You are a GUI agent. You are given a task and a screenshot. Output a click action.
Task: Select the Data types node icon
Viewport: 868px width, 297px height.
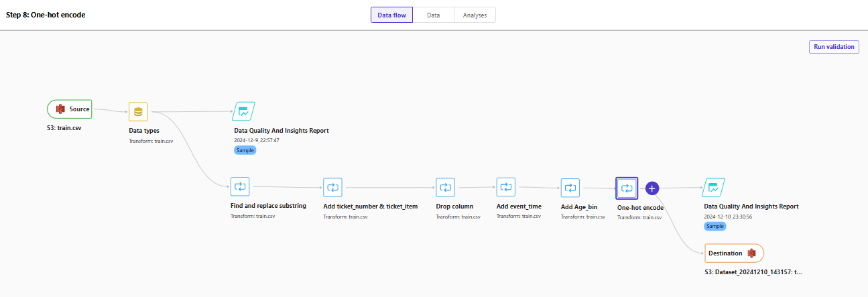138,112
